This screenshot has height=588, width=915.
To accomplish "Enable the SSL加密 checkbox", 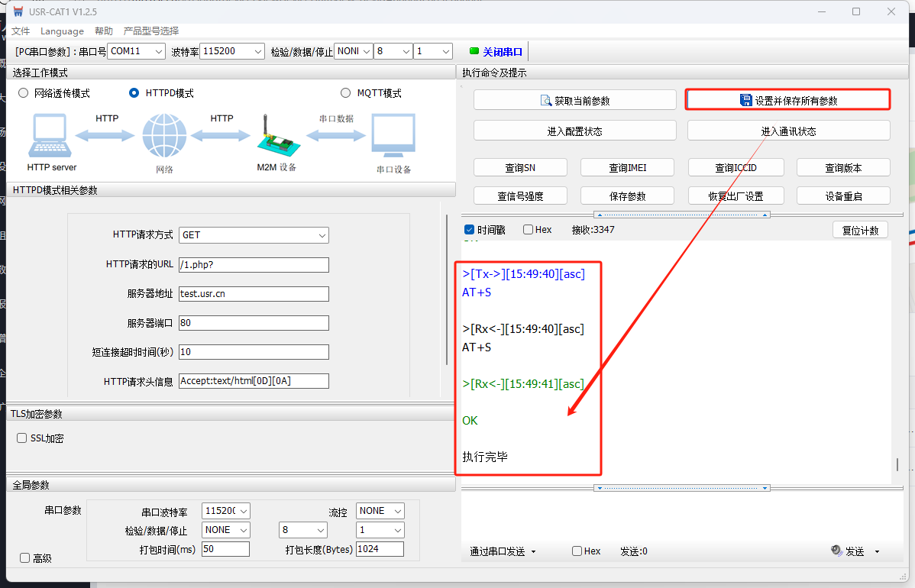I will click(x=22, y=438).
